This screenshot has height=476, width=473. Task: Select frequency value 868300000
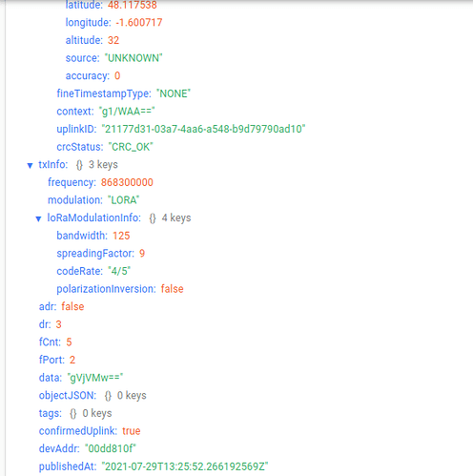click(x=127, y=182)
